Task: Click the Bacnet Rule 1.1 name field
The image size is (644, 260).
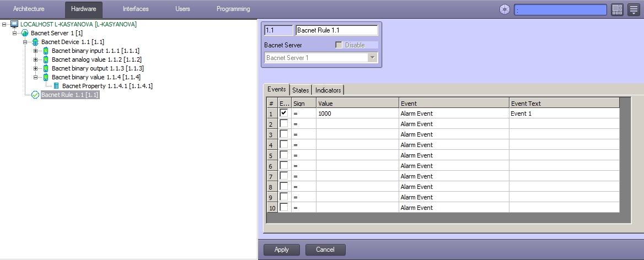Action: 336,30
